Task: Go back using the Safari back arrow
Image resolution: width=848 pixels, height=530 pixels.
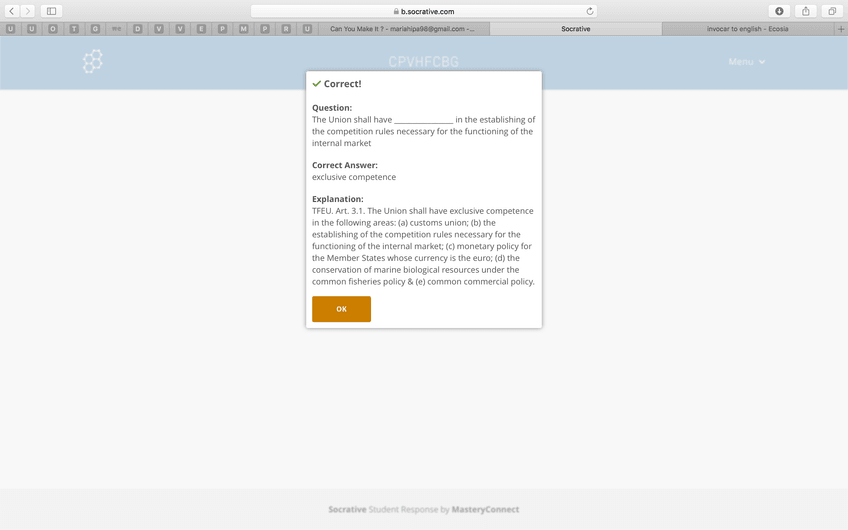Action: [x=11, y=11]
